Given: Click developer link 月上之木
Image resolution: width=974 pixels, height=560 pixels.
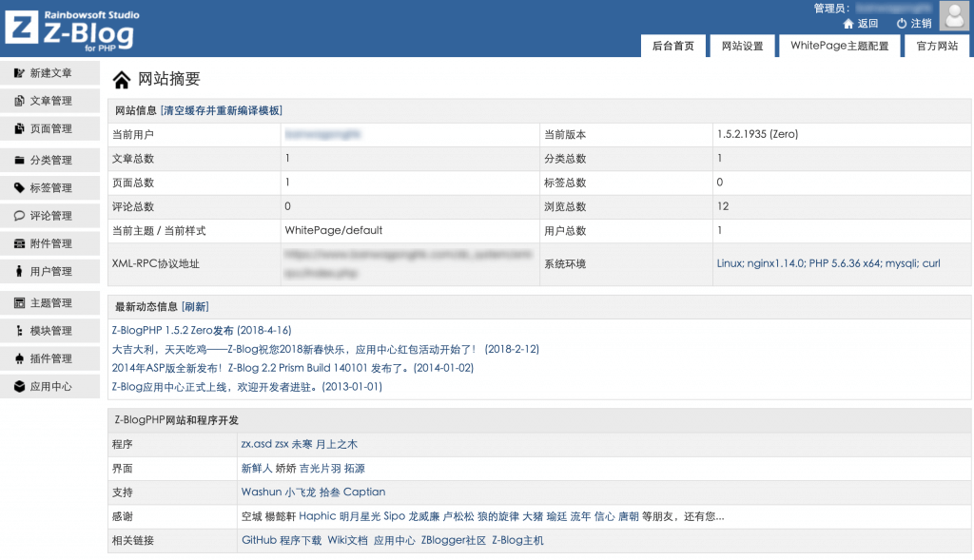Looking at the screenshot, I should [336, 444].
